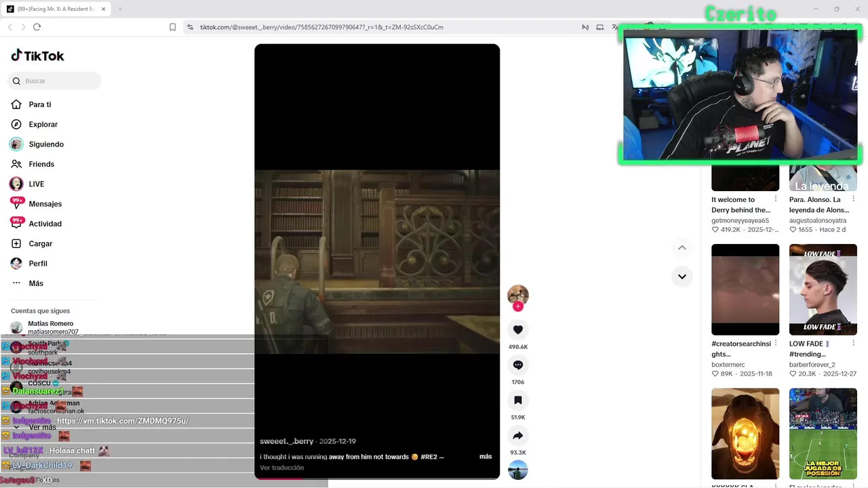This screenshot has height=488, width=868.
Task: Open the LIVE section
Action: 37,184
